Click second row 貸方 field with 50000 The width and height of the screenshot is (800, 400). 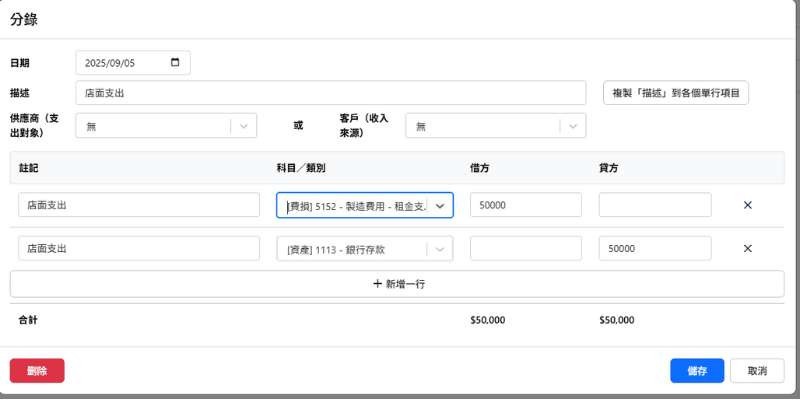[655, 248]
